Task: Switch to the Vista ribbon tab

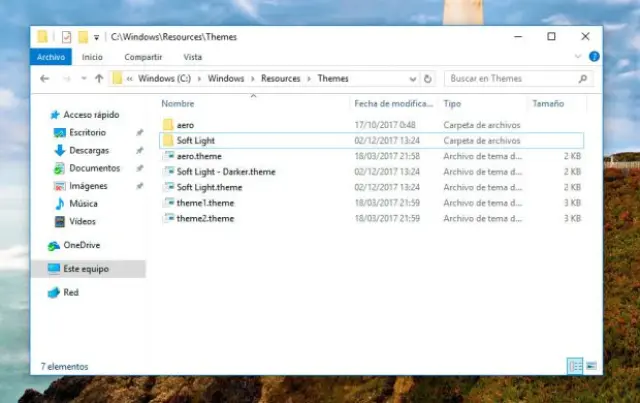Action: (192, 57)
